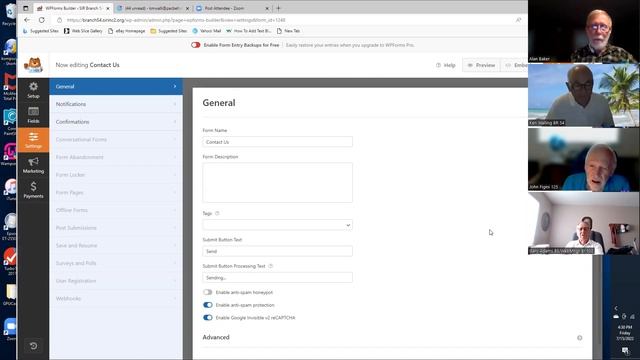Open the Fields panel icon
The height and width of the screenshot is (360, 640).
[x=33, y=115]
